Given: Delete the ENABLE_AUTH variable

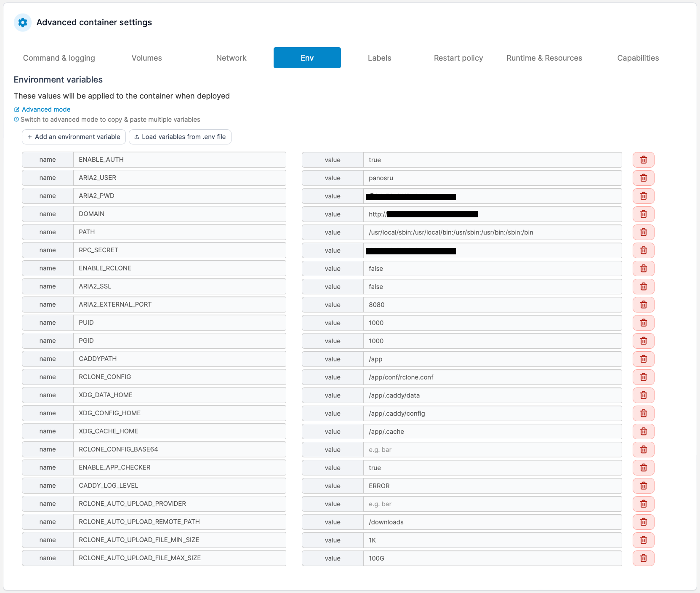Looking at the screenshot, I should tap(643, 160).
